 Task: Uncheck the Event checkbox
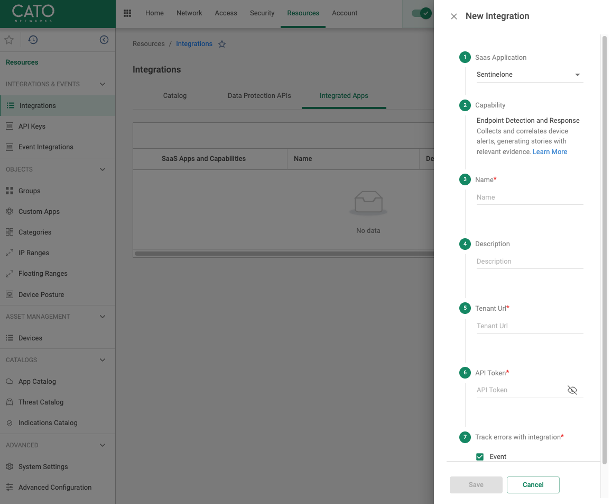pos(480,456)
